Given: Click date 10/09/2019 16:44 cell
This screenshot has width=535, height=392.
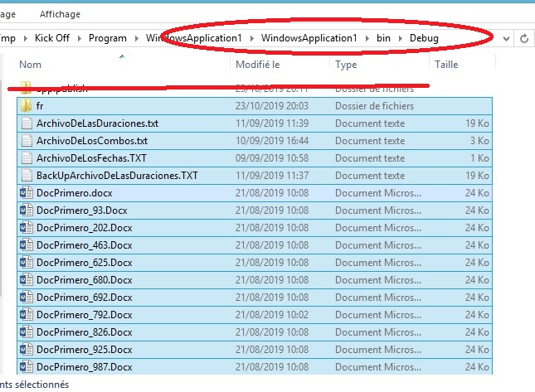Looking at the screenshot, I should pyautogui.click(x=272, y=141).
